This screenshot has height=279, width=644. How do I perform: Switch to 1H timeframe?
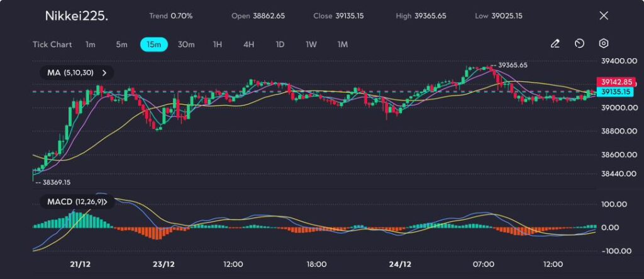click(x=218, y=45)
